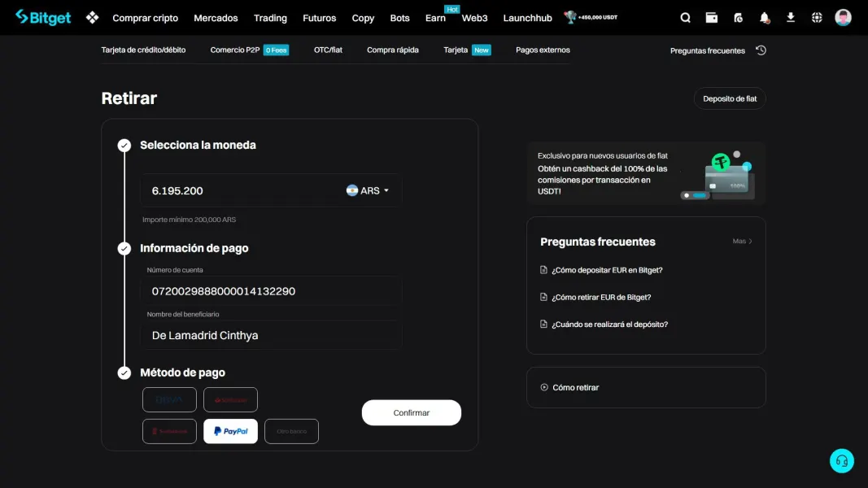Open the notifications bell

click(765, 18)
